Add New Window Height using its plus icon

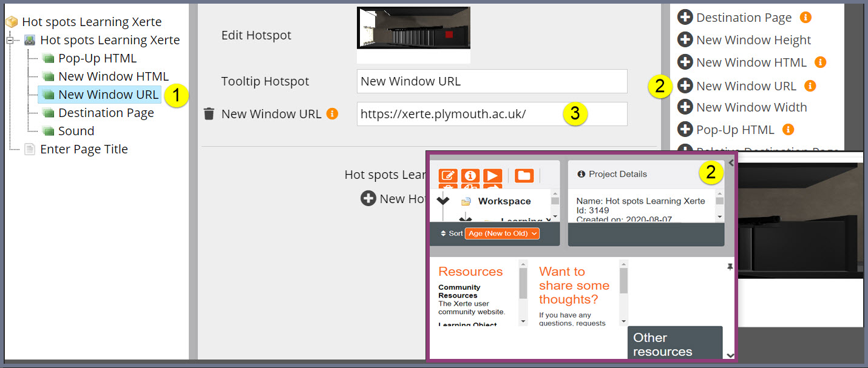tap(685, 39)
